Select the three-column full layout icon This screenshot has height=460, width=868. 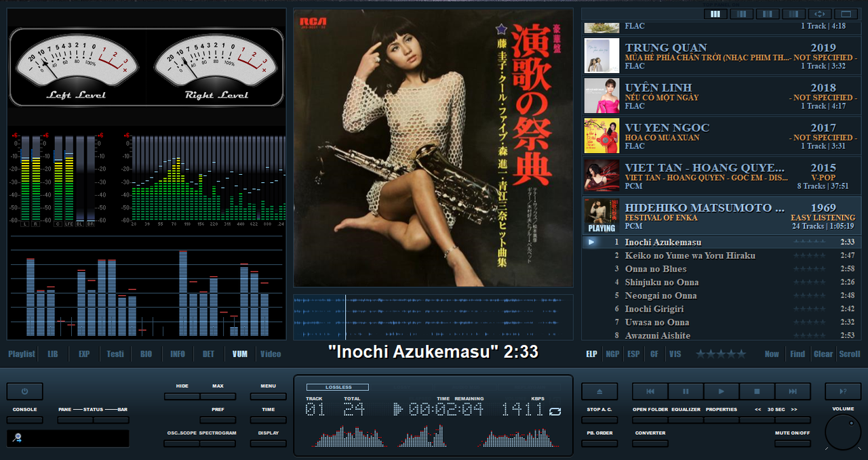(715, 14)
